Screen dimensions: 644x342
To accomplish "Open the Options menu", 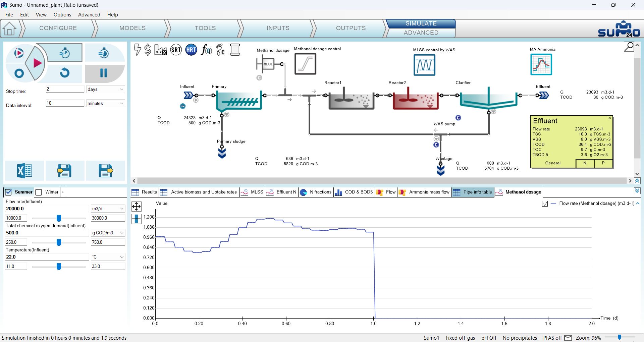I will (x=62, y=15).
